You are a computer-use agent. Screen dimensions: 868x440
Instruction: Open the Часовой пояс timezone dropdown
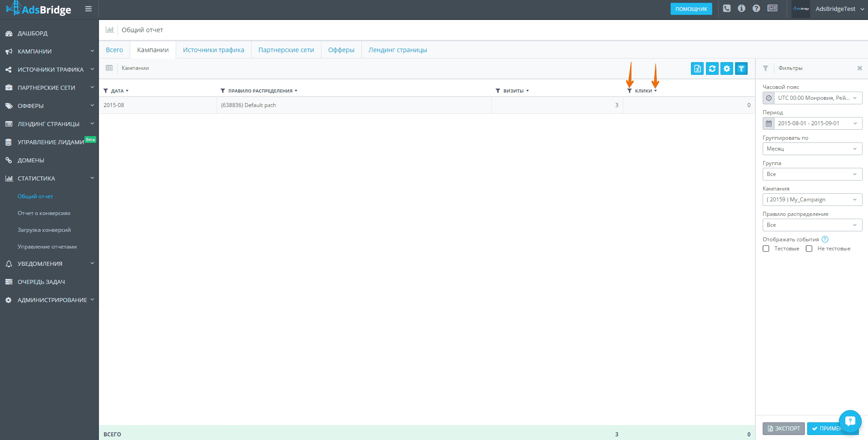click(x=812, y=98)
